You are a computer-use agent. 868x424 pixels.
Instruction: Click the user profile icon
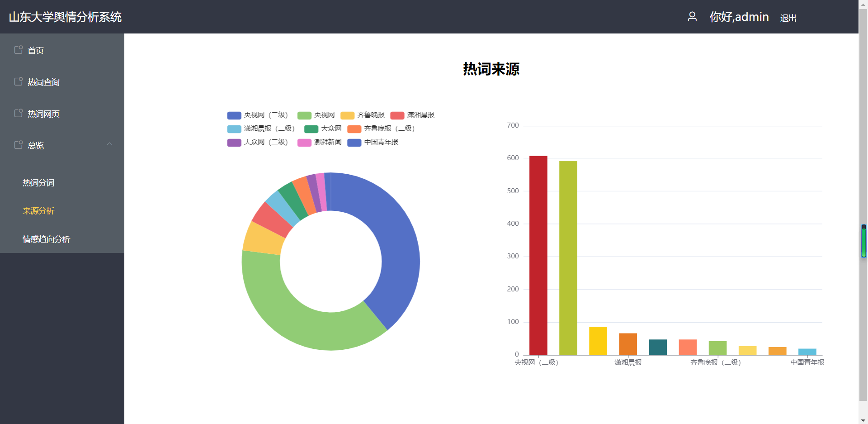tap(692, 17)
